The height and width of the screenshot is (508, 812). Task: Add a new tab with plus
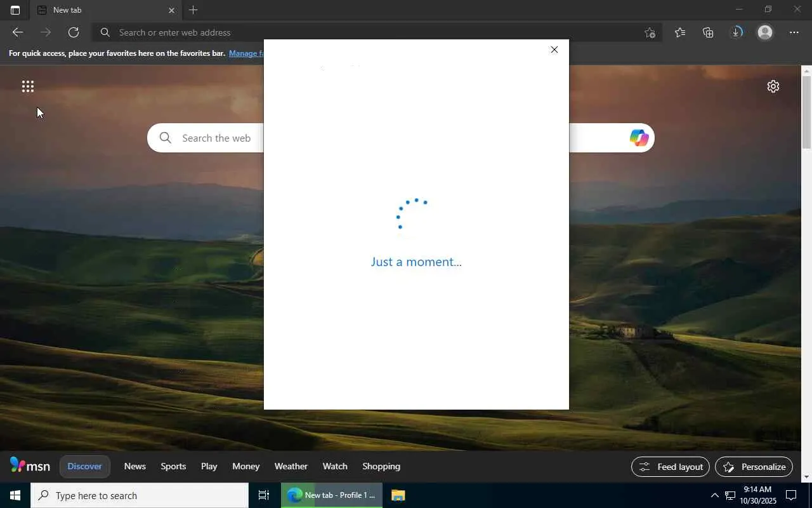tap(193, 10)
